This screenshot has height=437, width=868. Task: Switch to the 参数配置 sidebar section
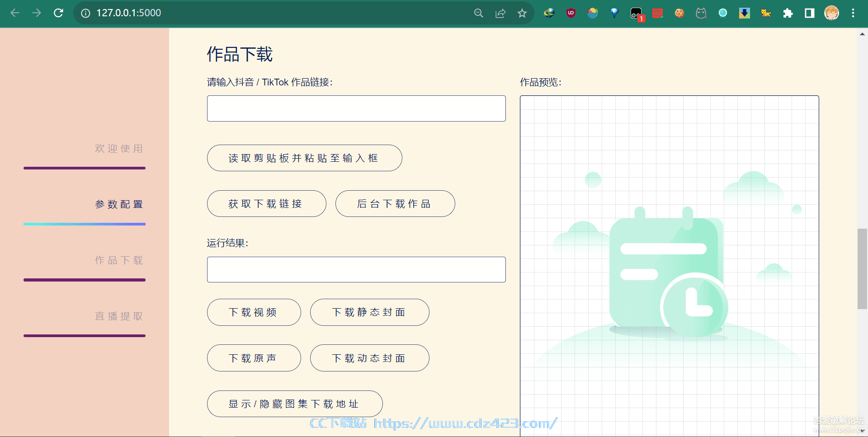point(119,204)
